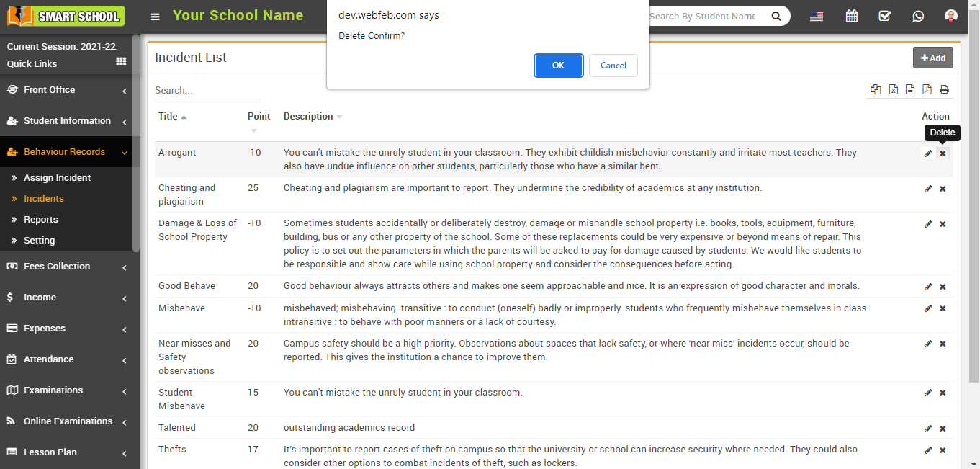This screenshot has width=980, height=469.
Task: Click the print icon above the table
Action: tap(944, 90)
